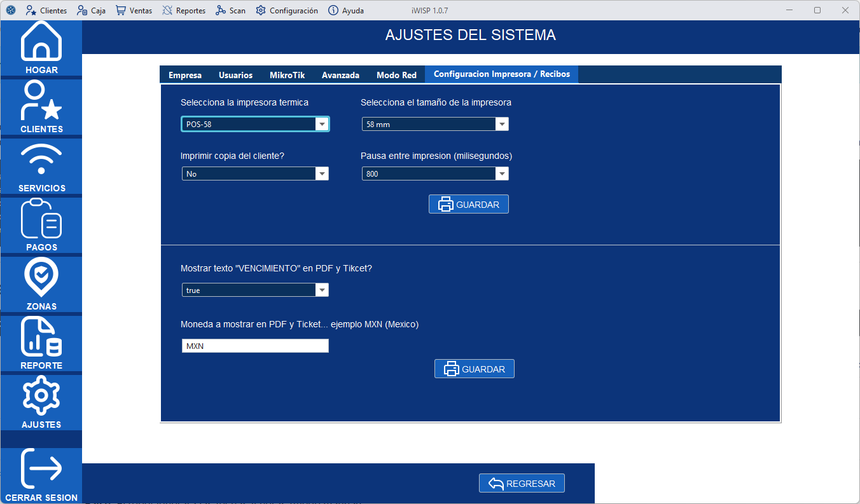Click the Caja toolbar item
The image size is (860, 504).
coord(91,10)
